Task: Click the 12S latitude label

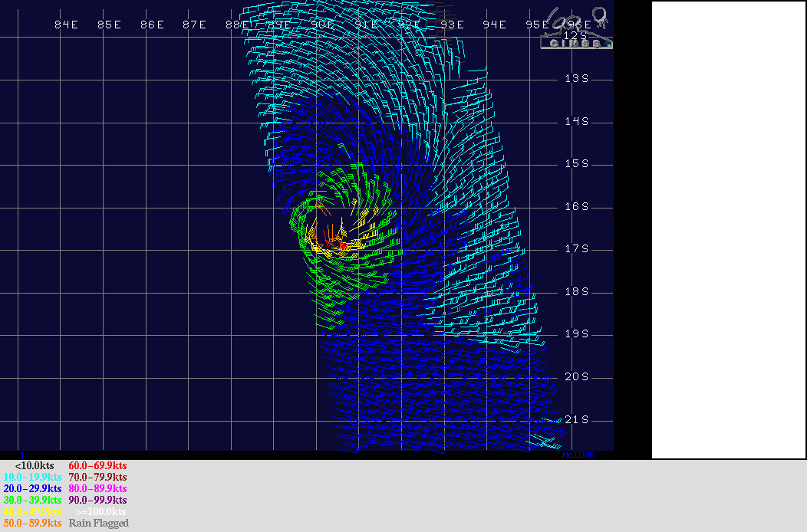Action: 576,35
